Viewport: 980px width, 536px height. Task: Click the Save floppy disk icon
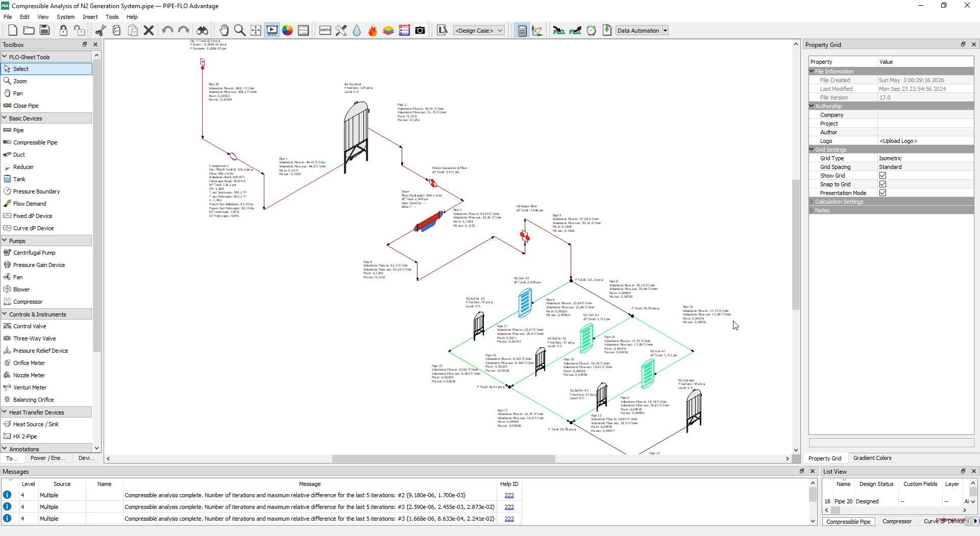pyautogui.click(x=45, y=31)
